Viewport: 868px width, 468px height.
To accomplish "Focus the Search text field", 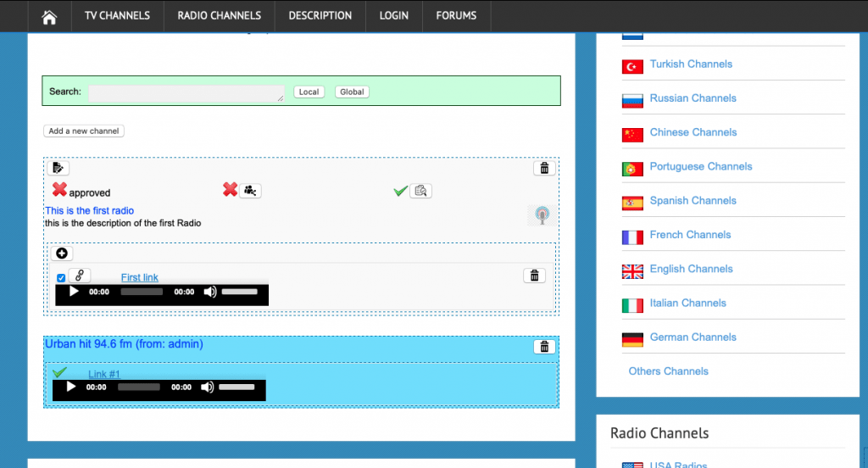I will (186, 93).
